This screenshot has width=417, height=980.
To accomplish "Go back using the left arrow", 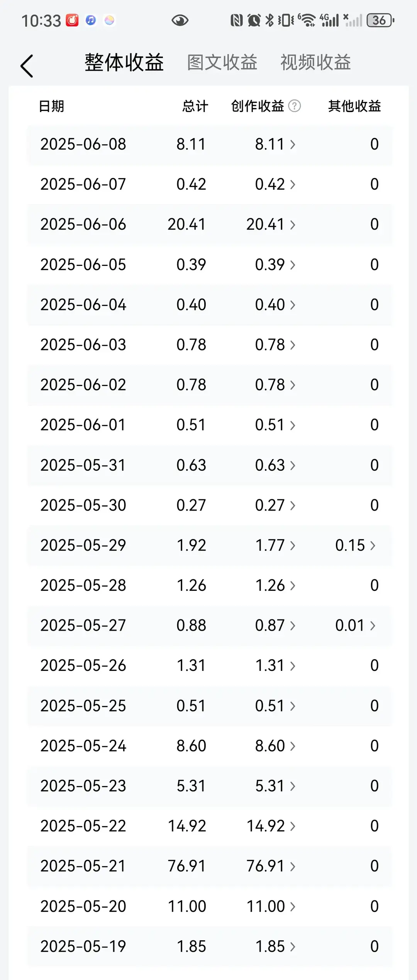I will click(27, 66).
